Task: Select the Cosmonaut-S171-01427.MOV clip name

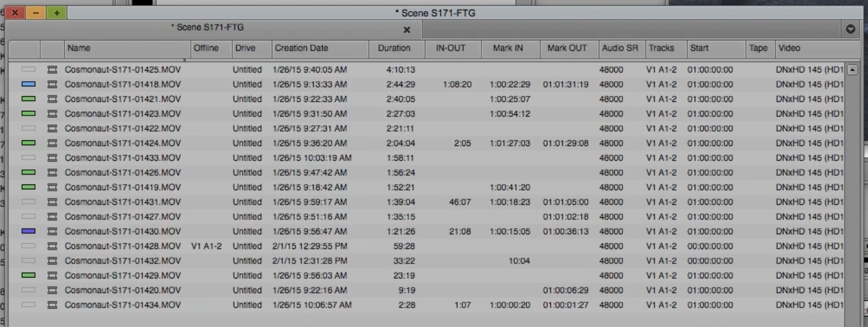Action: [123, 217]
